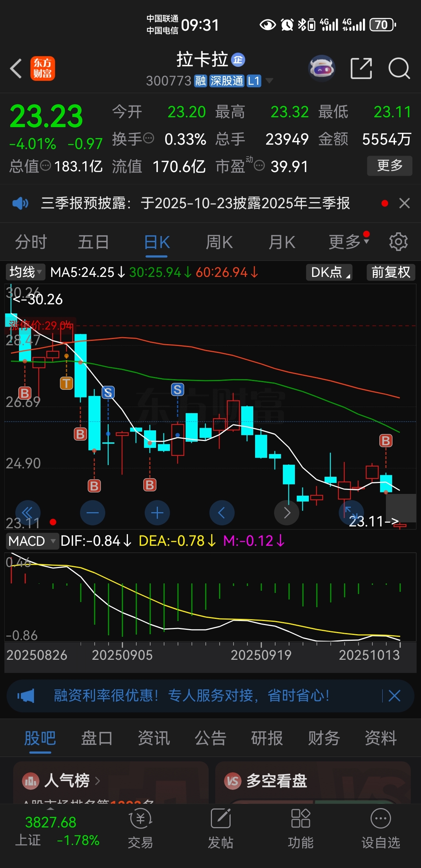Zoom out chart with minus button
The image size is (421, 868).
92,513
